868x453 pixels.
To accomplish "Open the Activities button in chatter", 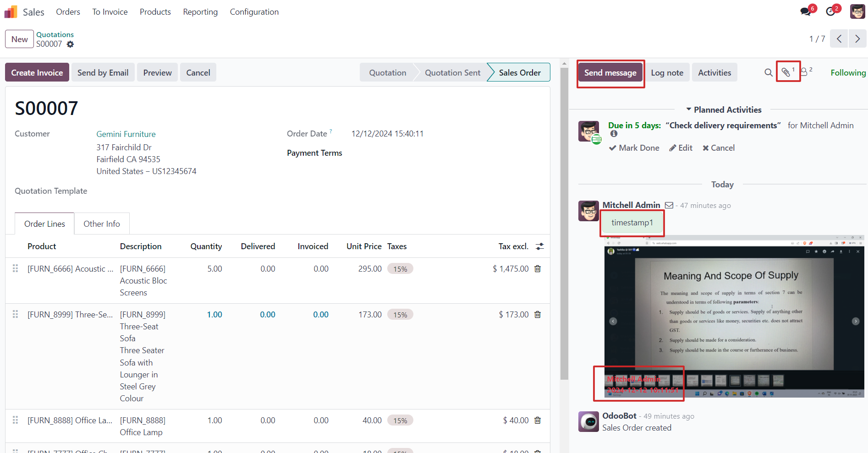I will click(x=714, y=72).
